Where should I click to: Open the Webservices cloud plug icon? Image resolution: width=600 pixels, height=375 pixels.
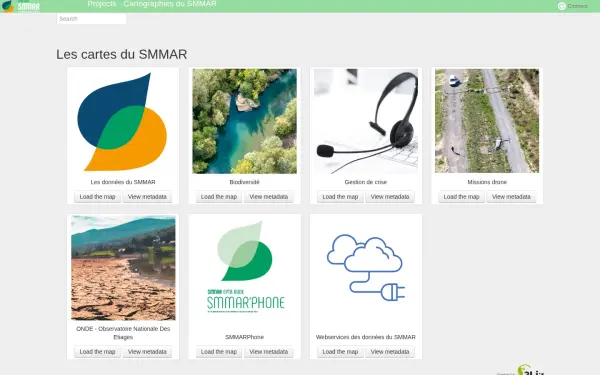(366, 267)
